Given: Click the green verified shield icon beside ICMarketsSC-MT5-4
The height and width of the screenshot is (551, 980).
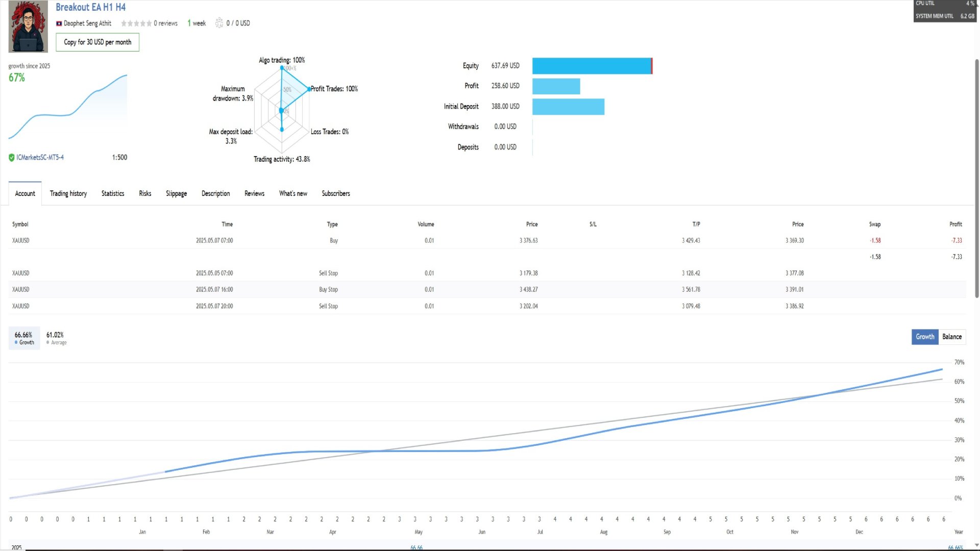Looking at the screenshot, I should 12,158.
